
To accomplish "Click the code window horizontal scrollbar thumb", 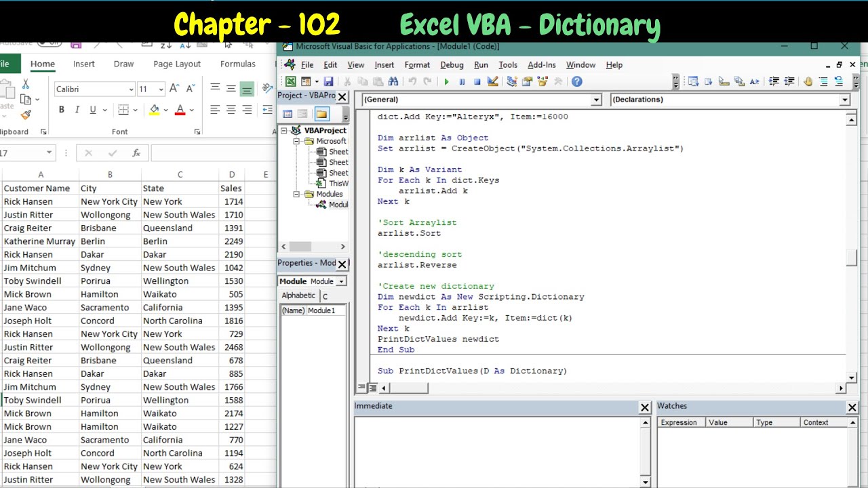I will 409,388.
